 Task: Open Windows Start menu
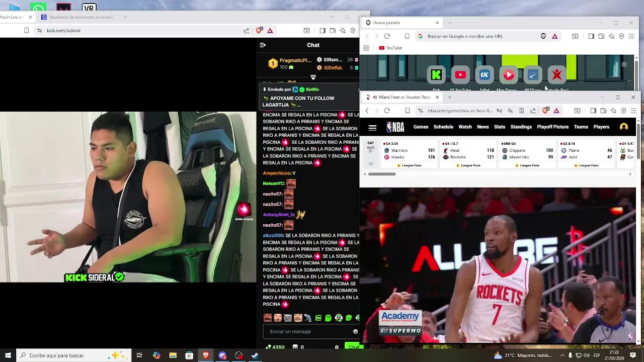(8, 355)
